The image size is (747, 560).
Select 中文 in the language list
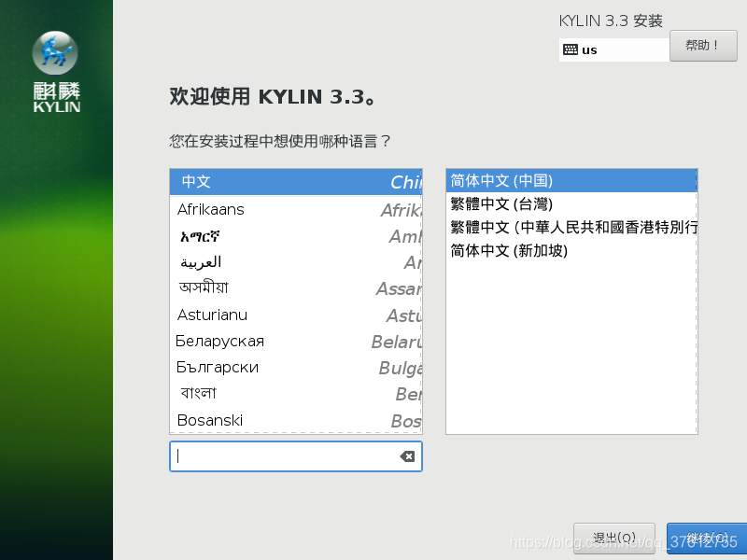click(x=296, y=181)
